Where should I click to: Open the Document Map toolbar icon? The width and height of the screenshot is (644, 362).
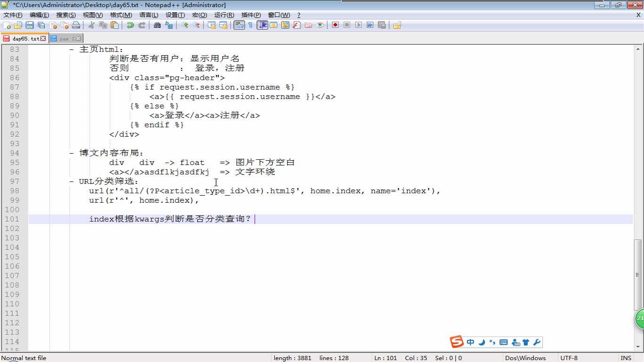pyautogui.click(x=285, y=25)
